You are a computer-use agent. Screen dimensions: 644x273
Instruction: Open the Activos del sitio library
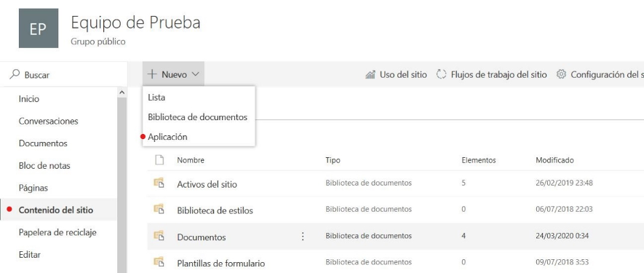tap(207, 185)
